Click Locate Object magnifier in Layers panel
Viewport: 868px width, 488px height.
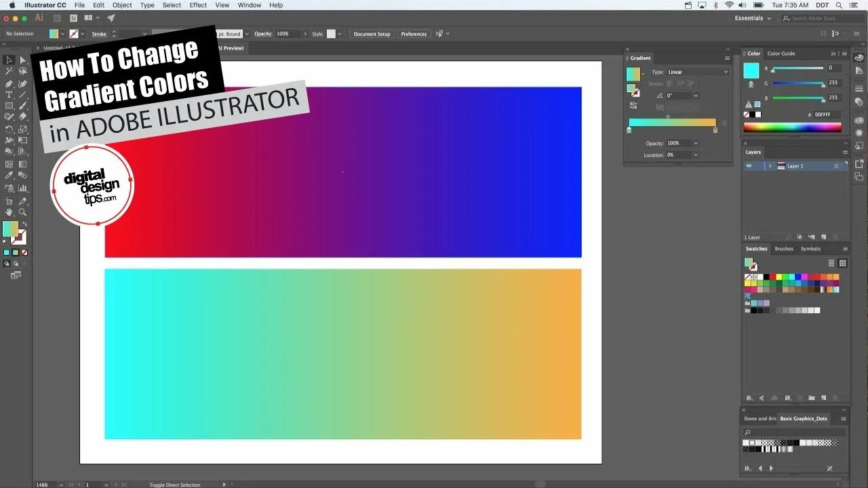pyautogui.click(x=788, y=237)
